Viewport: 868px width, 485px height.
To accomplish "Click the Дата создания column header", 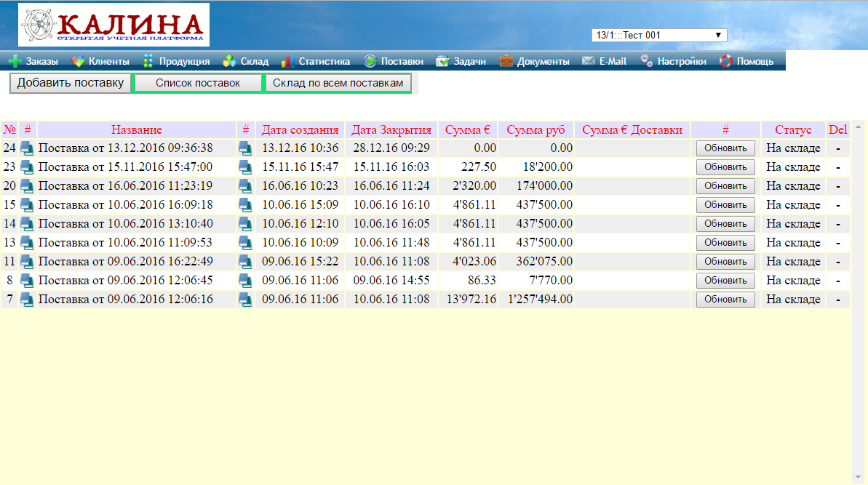I will pos(300,130).
